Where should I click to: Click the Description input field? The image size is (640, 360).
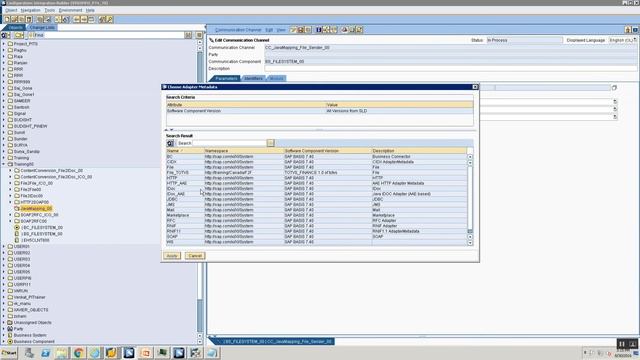[451, 69]
